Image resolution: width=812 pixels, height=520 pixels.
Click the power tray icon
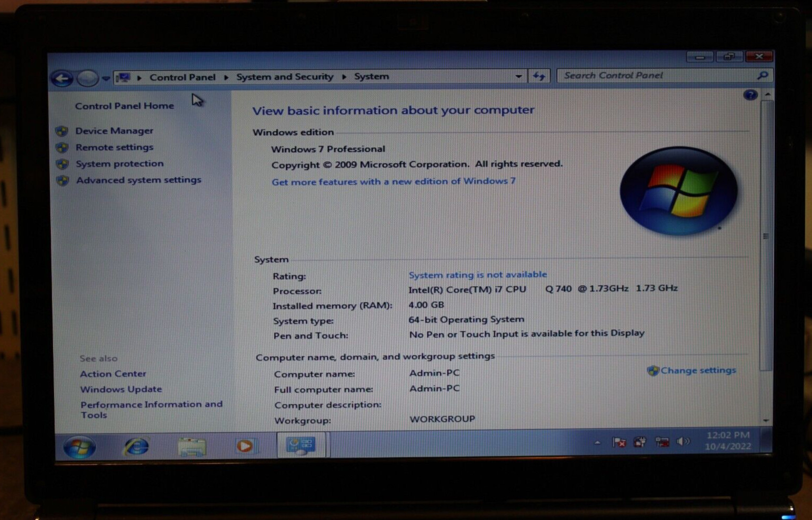point(640,442)
